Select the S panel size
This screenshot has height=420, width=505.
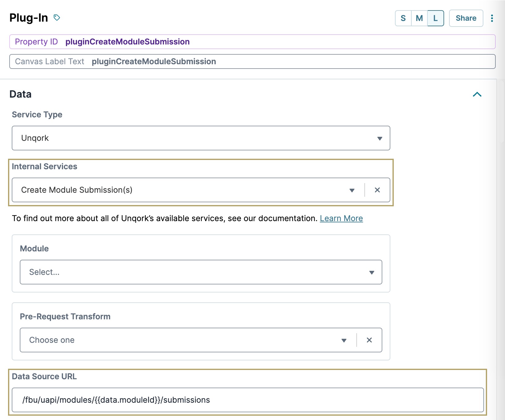click(403, 18)
